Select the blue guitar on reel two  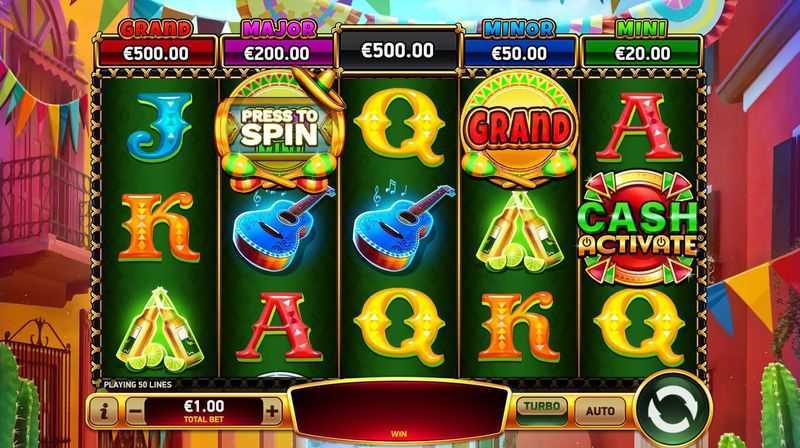click(x=283, y=229)
